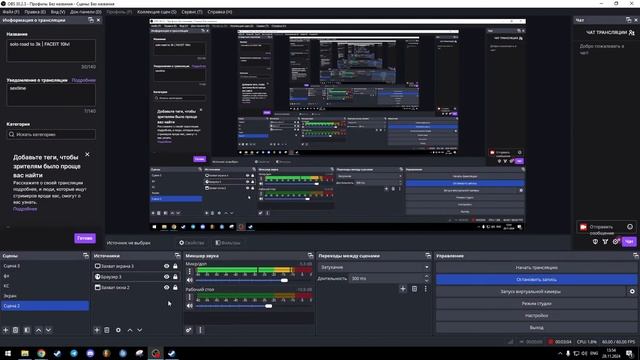Remove selected scene with trash icon
This screenshot has width=640, height=360.
point(16,330)
